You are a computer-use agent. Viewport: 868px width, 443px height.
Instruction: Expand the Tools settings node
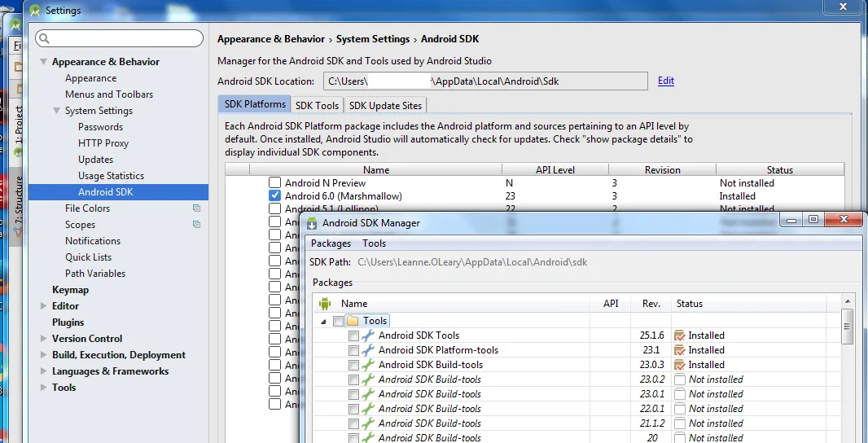click(x=44, y=387)
